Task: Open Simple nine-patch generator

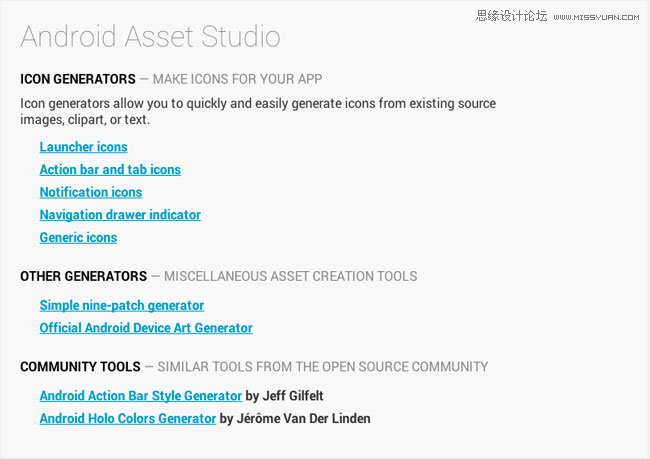Action: 122,306
